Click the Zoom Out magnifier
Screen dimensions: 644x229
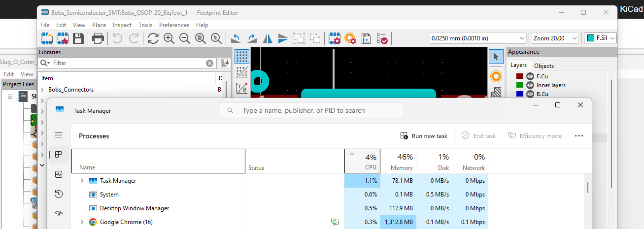[185, 38]
